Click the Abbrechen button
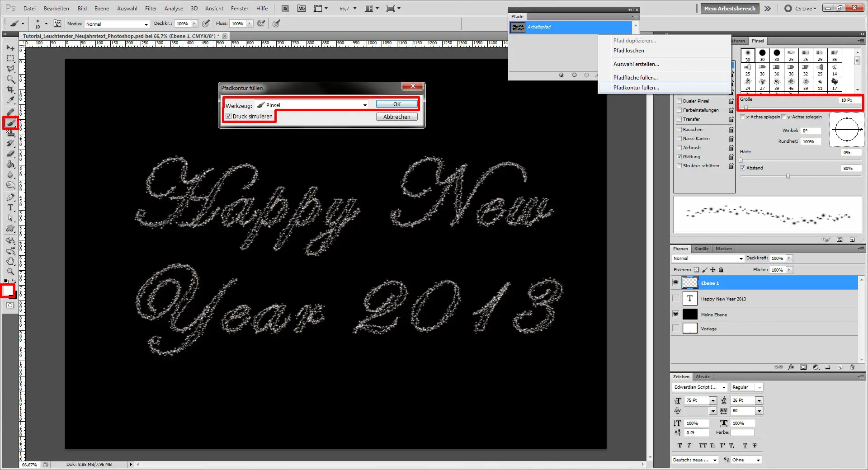868x470 pixels. 396,117
